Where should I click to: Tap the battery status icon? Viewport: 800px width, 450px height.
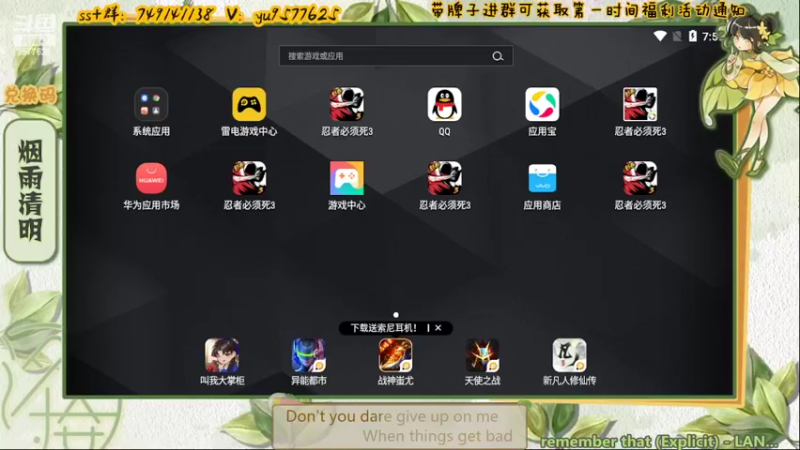[x=692, y=36]
